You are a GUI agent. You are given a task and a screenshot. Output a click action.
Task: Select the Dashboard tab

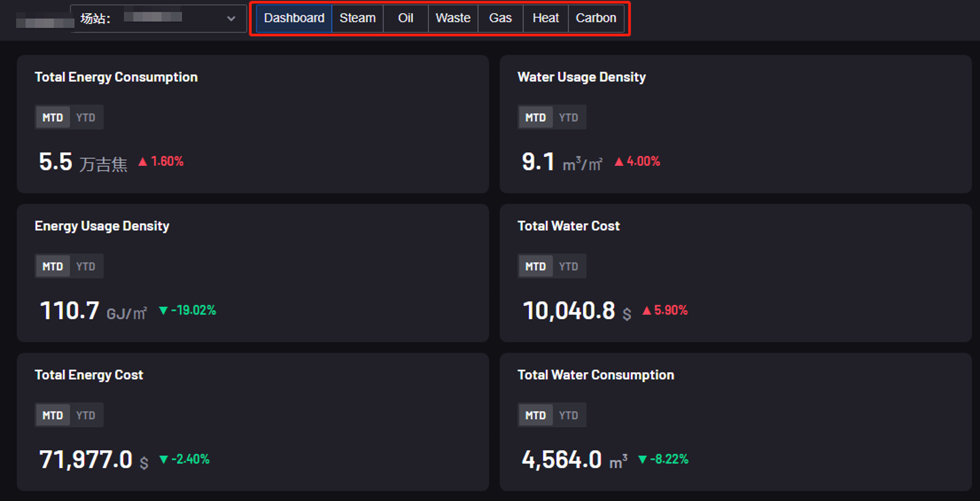click(294, 18)
